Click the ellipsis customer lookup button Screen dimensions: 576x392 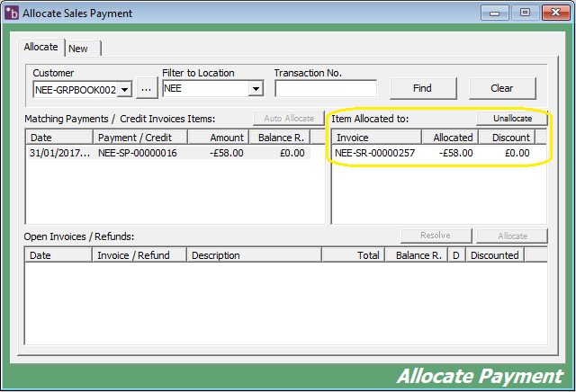[147, 88]
